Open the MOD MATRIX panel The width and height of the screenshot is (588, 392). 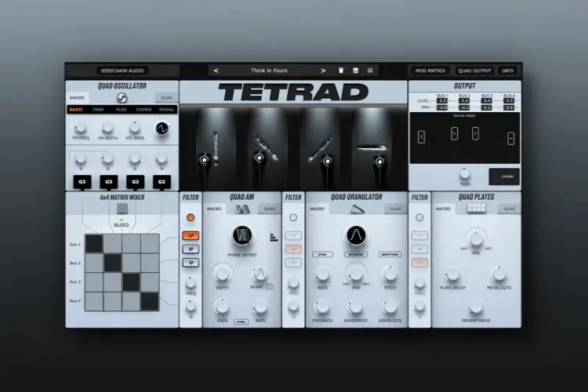430,71
